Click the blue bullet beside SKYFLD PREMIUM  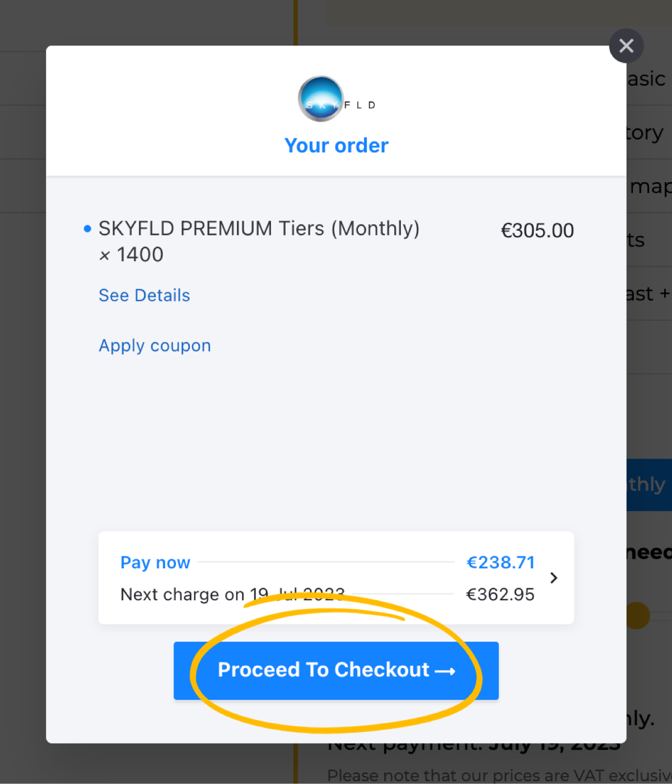click(x=87, y=229)
